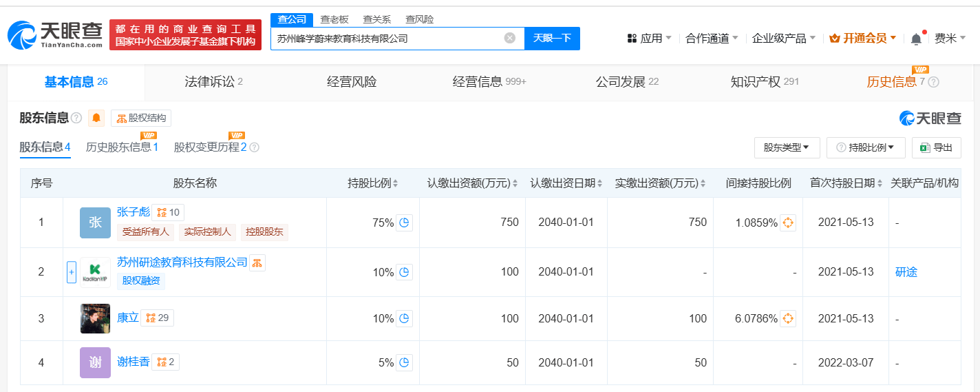Open pie chart icon for 谢桂香 5%

click(x=405, y=362)
